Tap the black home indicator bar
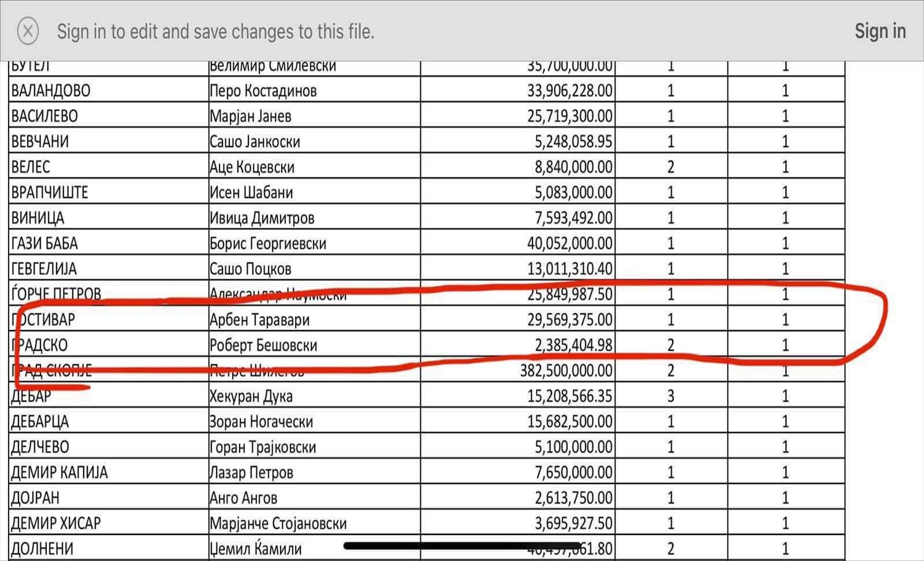 (x=462, y=545)
